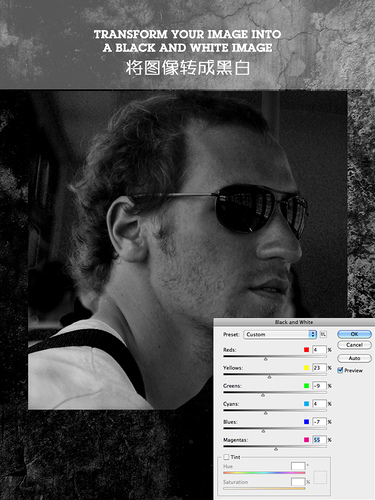The image size is (375, 500).
Task: Click the Yellows slider handle
Action: [x=269, y=377]
